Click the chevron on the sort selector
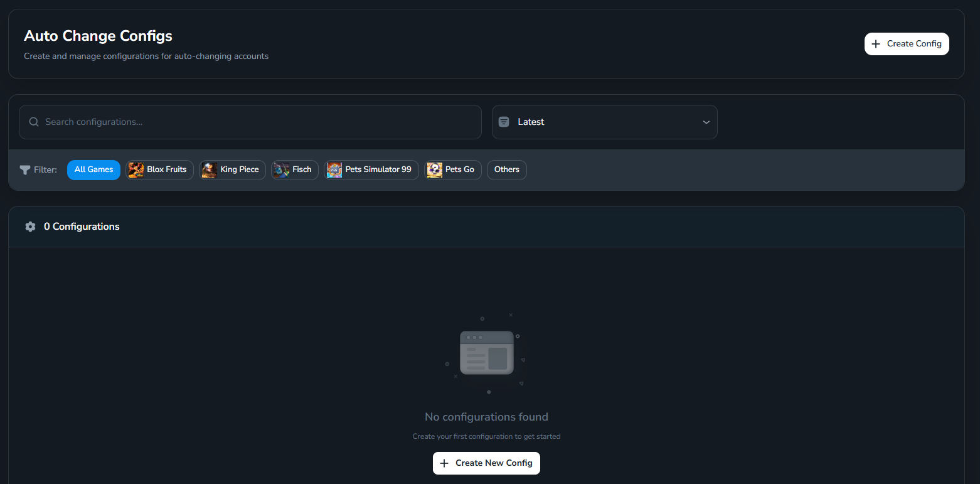 coord(706,122)
